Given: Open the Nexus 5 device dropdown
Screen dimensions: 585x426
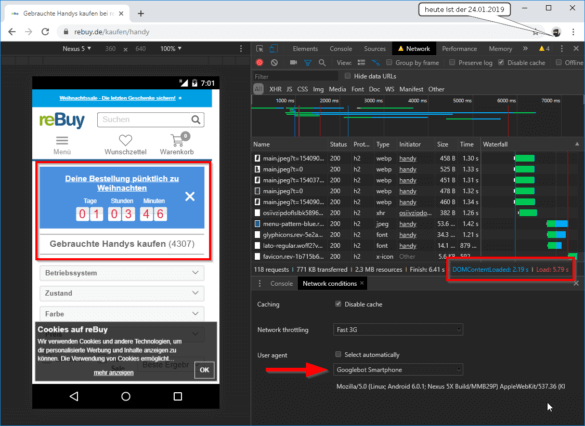Looking at the screenshot, I should [77, 48].
